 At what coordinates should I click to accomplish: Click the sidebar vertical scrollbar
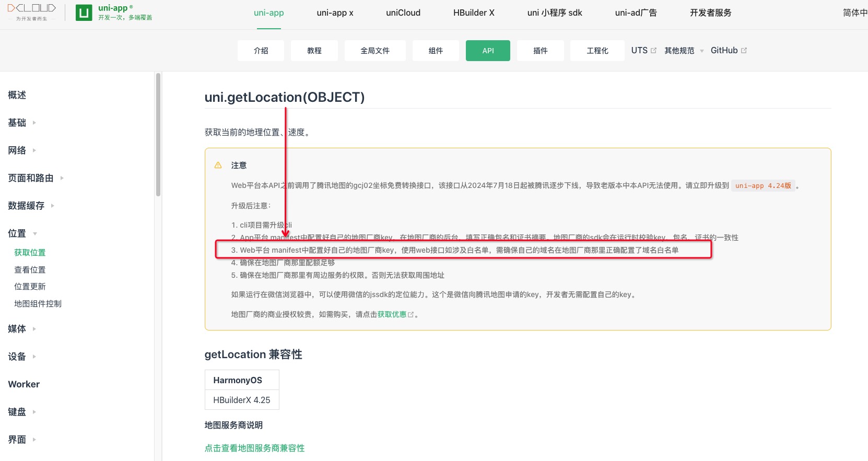tap(158, 135)
